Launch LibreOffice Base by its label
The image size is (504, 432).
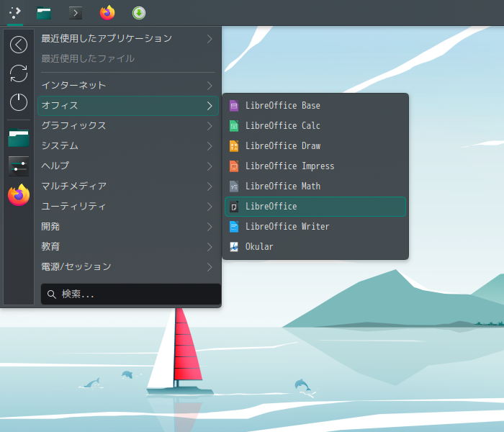point(282,106)
